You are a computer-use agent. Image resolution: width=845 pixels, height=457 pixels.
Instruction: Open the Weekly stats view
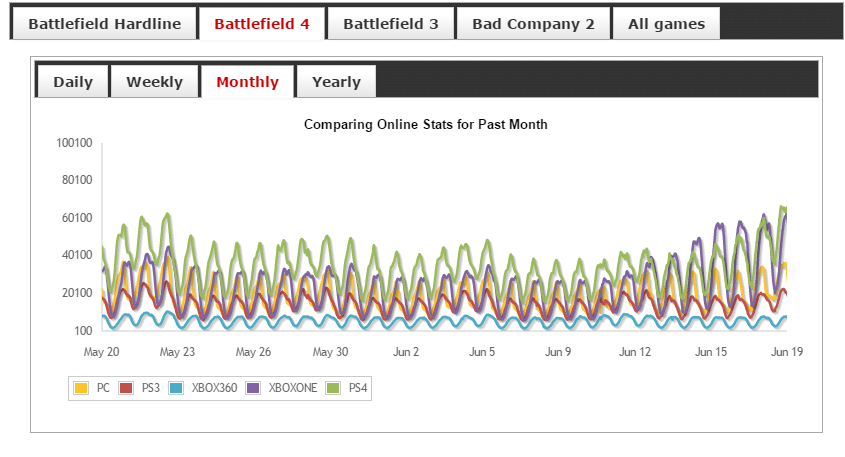click(155, 82)
